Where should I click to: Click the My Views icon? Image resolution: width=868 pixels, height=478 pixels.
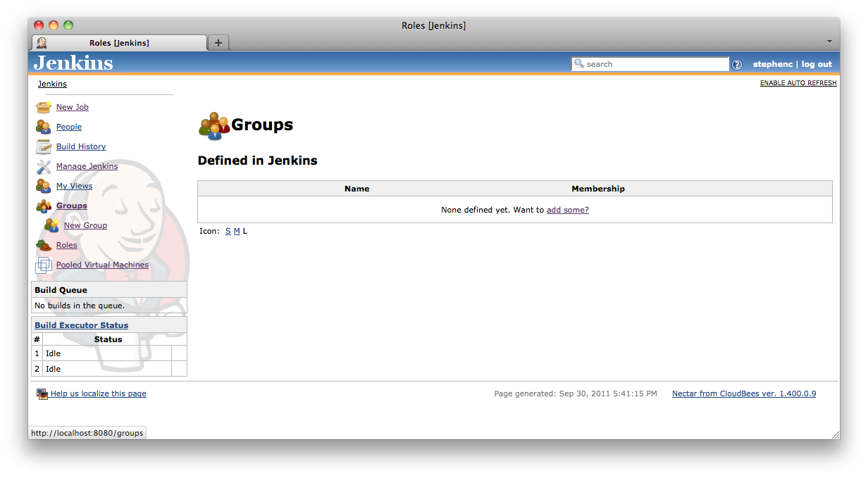pos(44,186)
